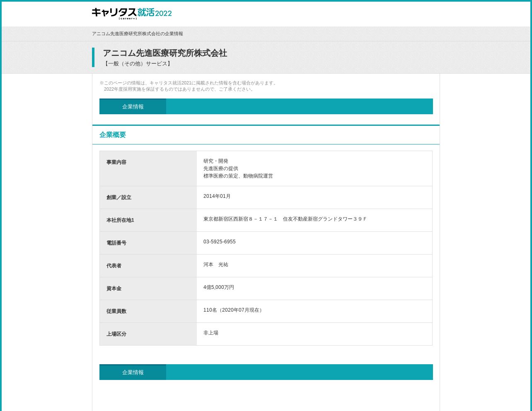Open the upper 企業情報 tab

click(x=133, y=106)
